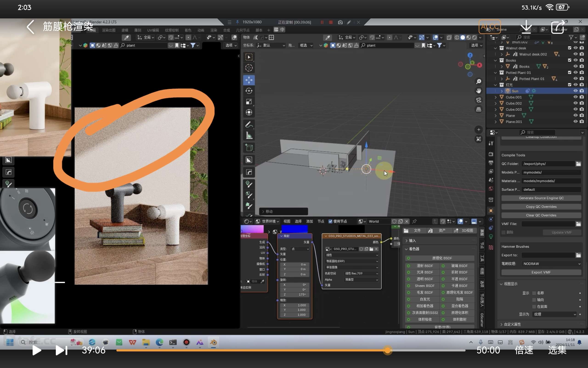Open Blender from Windows taskbar

tap(213, 342)
